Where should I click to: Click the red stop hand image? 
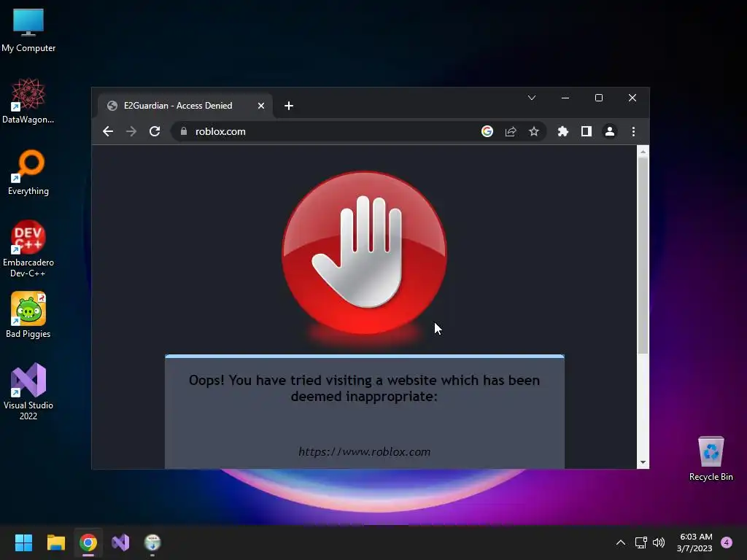365,252
